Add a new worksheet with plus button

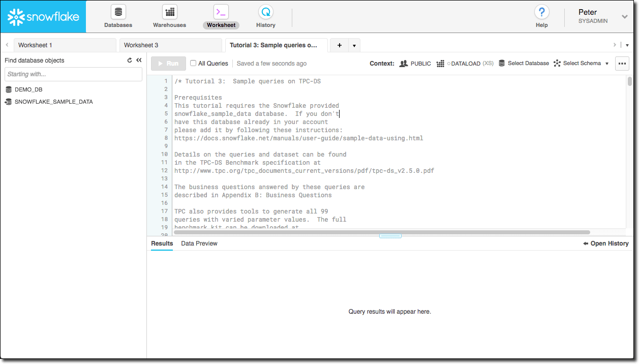(339, 45)
